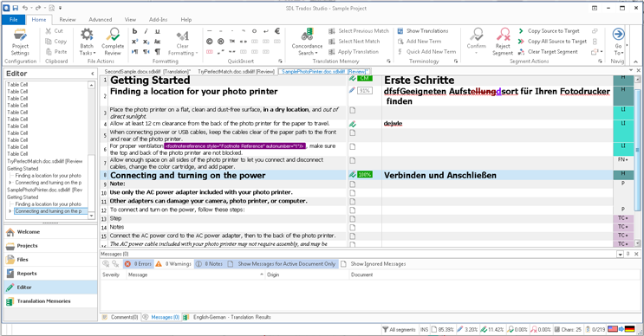Open the Translation Memories view
The width and height of the screenshot is (644, 336).
pos(50,301)
